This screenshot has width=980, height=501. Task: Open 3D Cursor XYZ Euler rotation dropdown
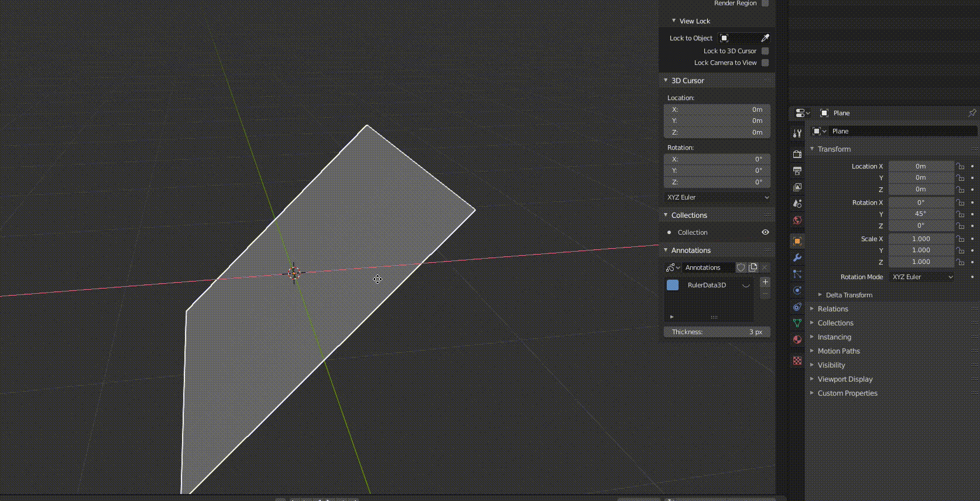(718, 197)
